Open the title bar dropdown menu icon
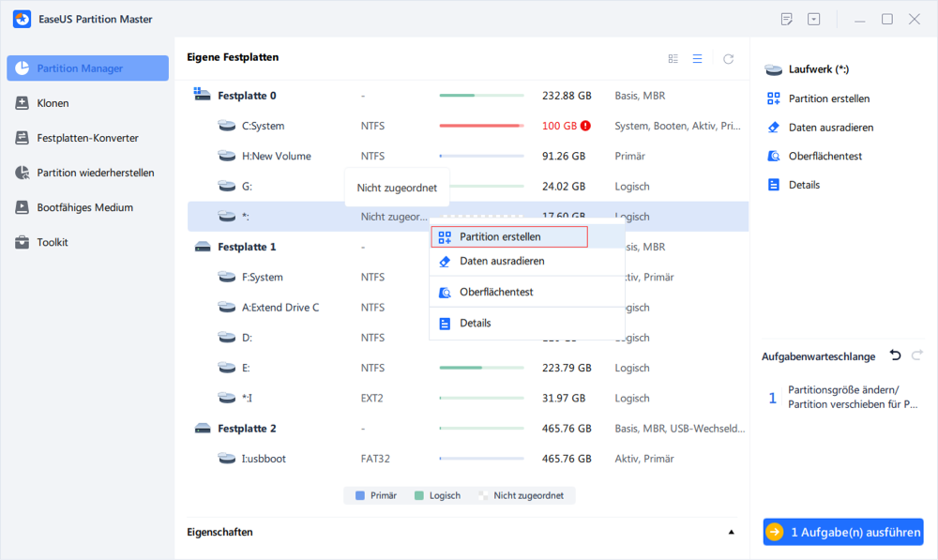 (x=813, y=19)
